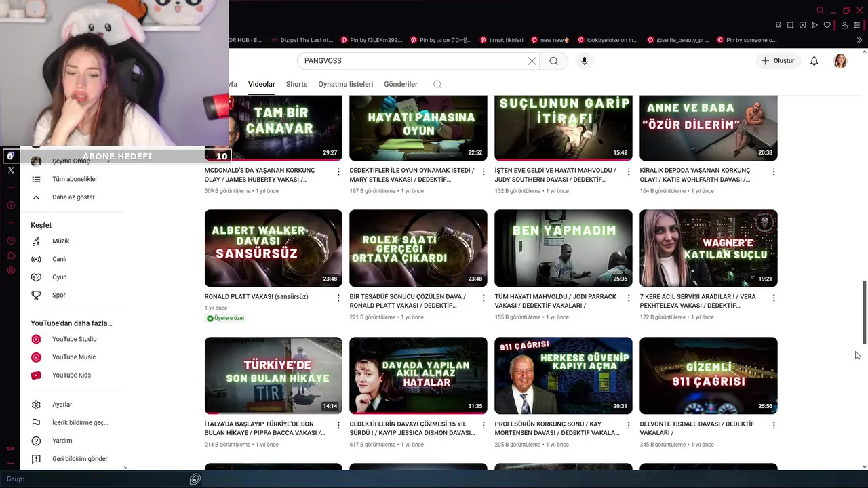Bookmark page with the heart icon
868x488 pixels.
click(827, 25)
